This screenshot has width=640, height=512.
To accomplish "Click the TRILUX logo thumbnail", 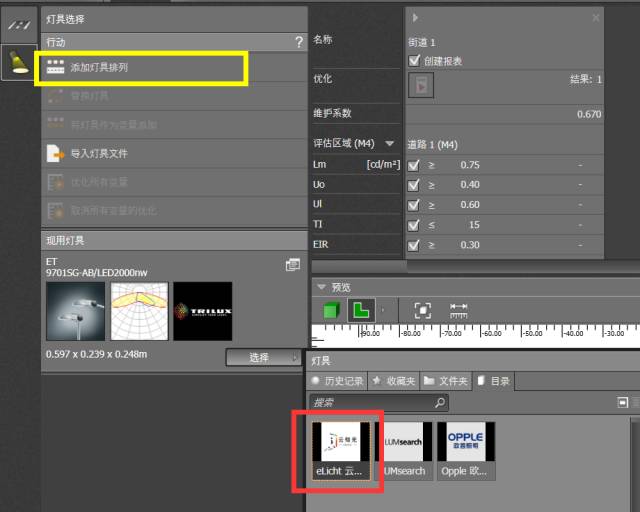I will (x=203, y=311).
